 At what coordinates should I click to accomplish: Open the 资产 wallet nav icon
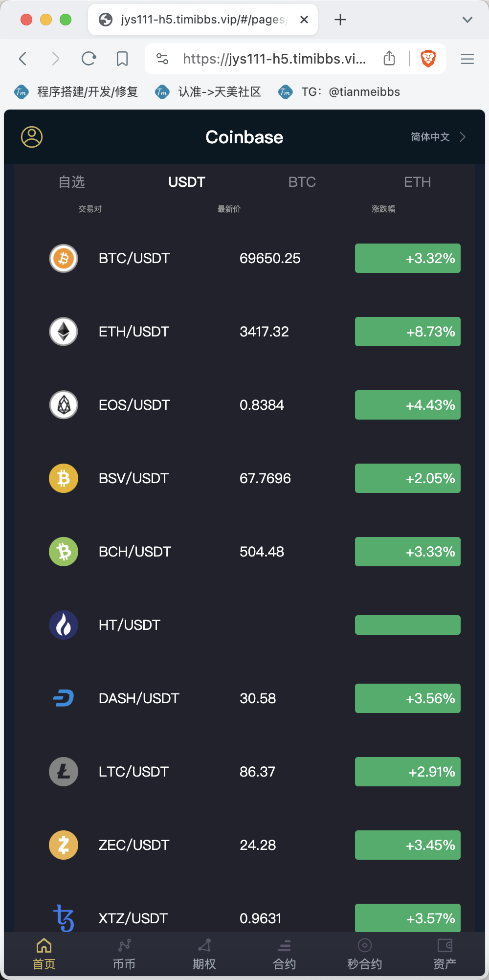coord(445,954)
